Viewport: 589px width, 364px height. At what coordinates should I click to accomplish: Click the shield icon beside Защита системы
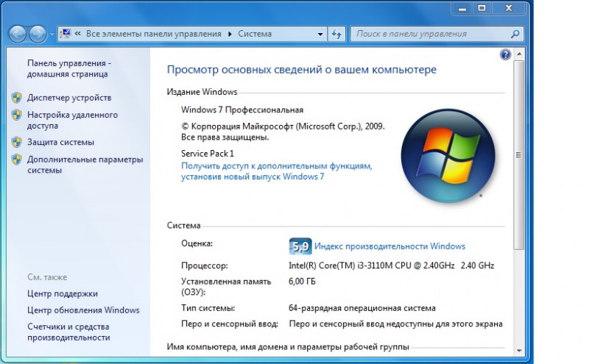point(16,142)
